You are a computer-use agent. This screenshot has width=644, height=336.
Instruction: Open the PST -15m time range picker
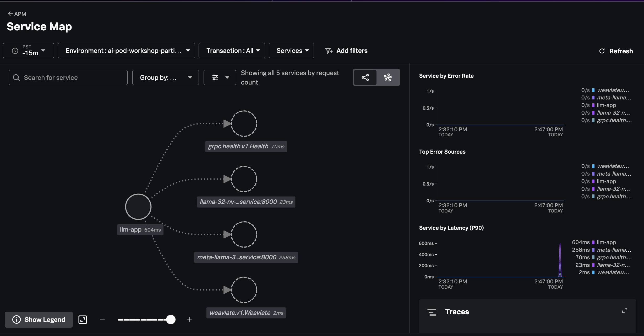click(29, 51)
